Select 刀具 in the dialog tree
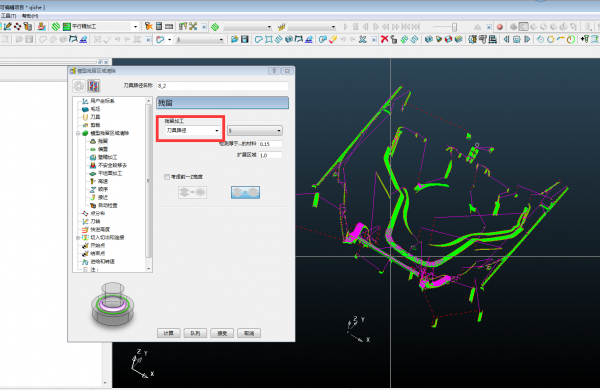Viewport: 600px width, 390px height. pyautogui.click(x=95, y=117)
